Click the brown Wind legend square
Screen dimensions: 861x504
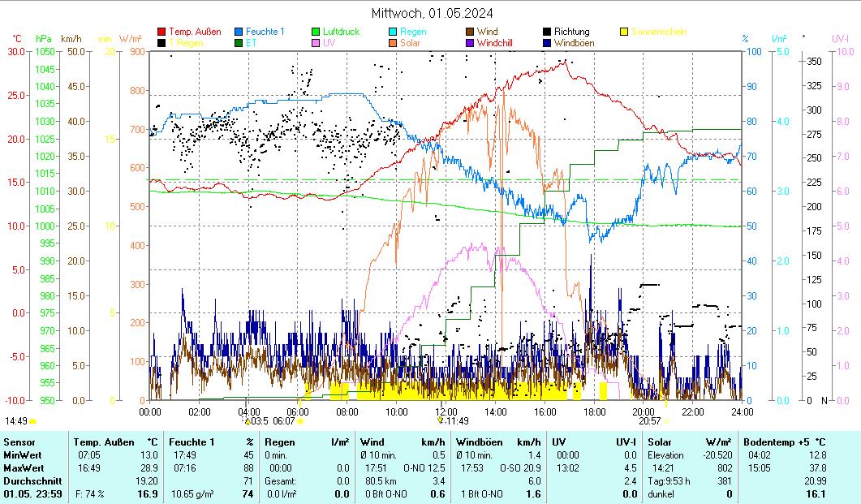[471, 32]
